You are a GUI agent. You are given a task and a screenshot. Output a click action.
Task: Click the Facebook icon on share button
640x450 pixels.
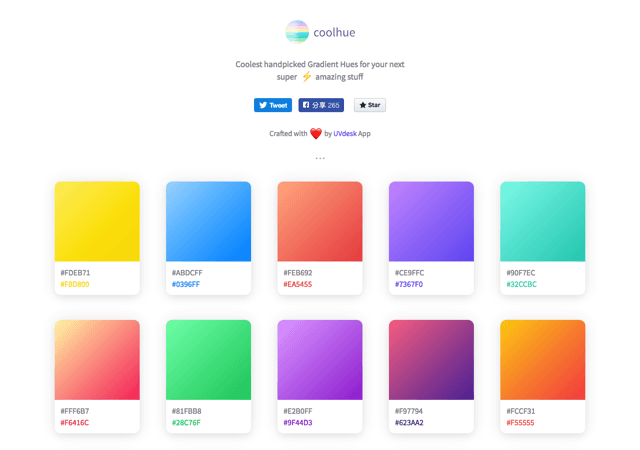pos(306,105)
